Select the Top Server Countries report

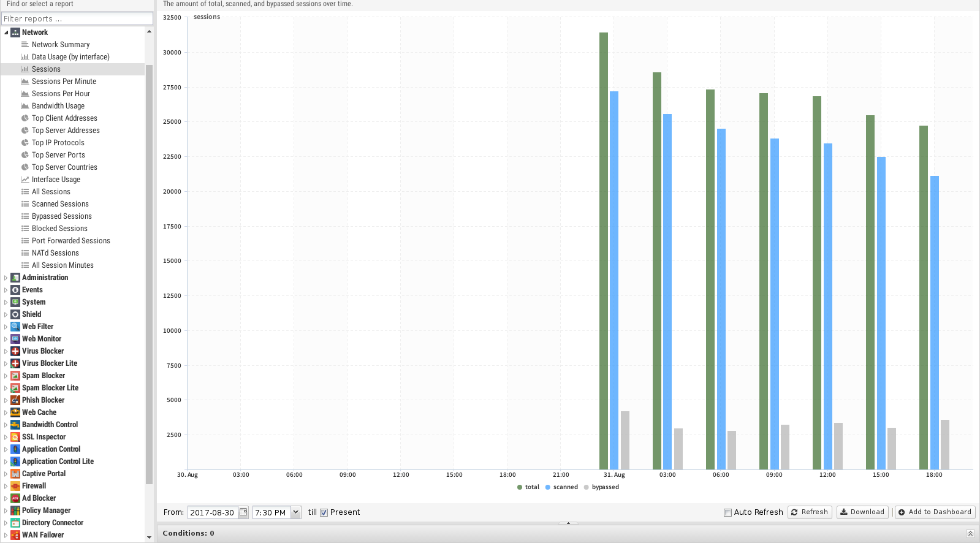point(64,167)
